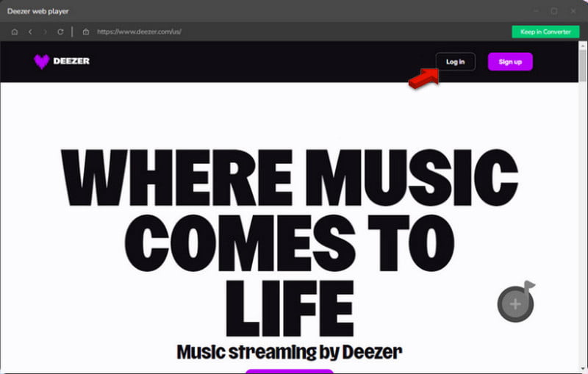
Task: Go back with the left arrow icon
Action: tap(30, 32)
